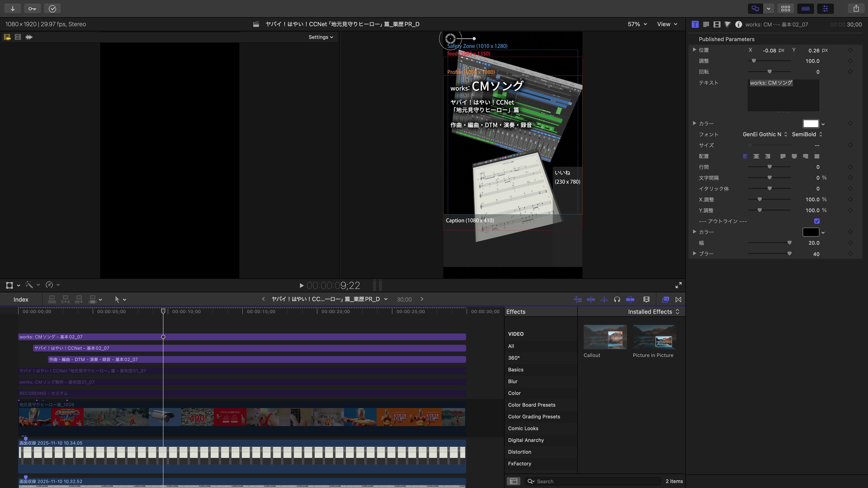Select the Color Board Presets category
This screenshot has width=868, height=488.
531,405
